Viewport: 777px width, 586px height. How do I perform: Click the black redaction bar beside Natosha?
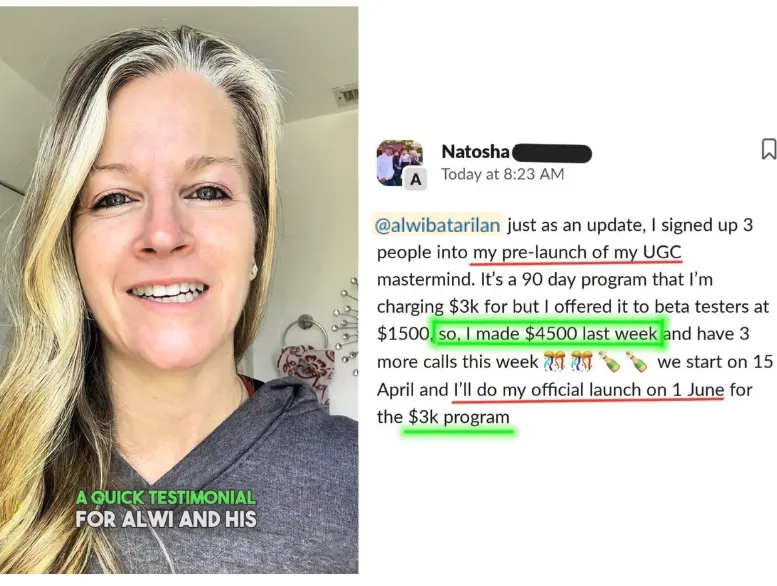coord(551,154)
